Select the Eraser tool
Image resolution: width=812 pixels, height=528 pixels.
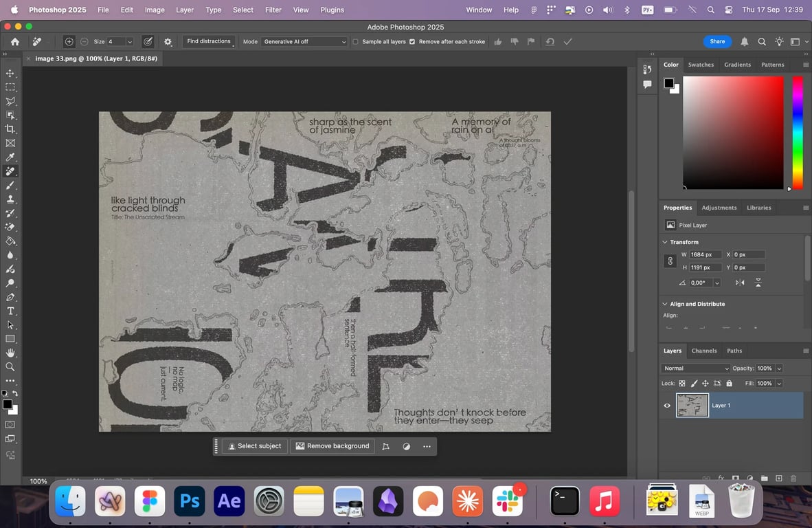pos(10,227)
